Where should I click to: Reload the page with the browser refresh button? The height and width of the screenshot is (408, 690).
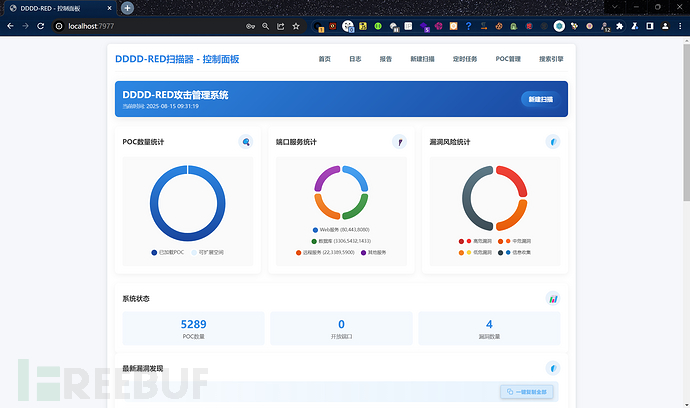pyautogui.click(x=41, y=26)
